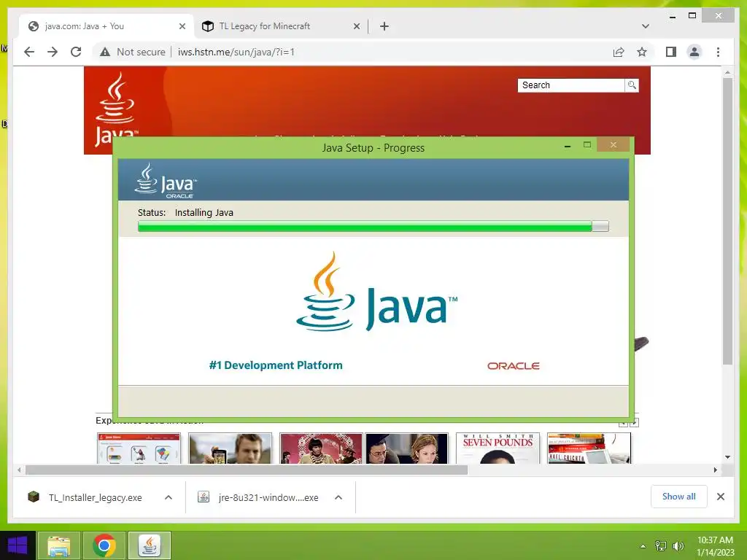The height and width of the screenshot is (560, 747).
Task: Close the java.com: Java + You tab
Action: tap(182, 26)
